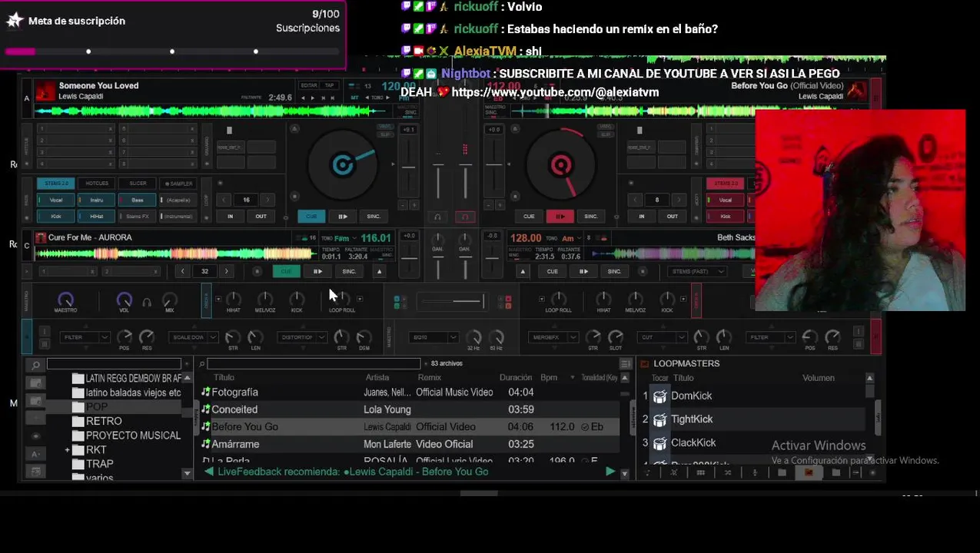Toggle deck B red headphone cue icon
Image resolution: width=980 pixels, height=553 pixels.
pos(464,217)
